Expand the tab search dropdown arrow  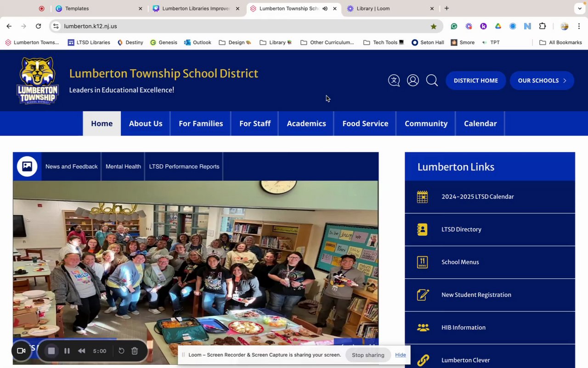(x=579, y=8)
